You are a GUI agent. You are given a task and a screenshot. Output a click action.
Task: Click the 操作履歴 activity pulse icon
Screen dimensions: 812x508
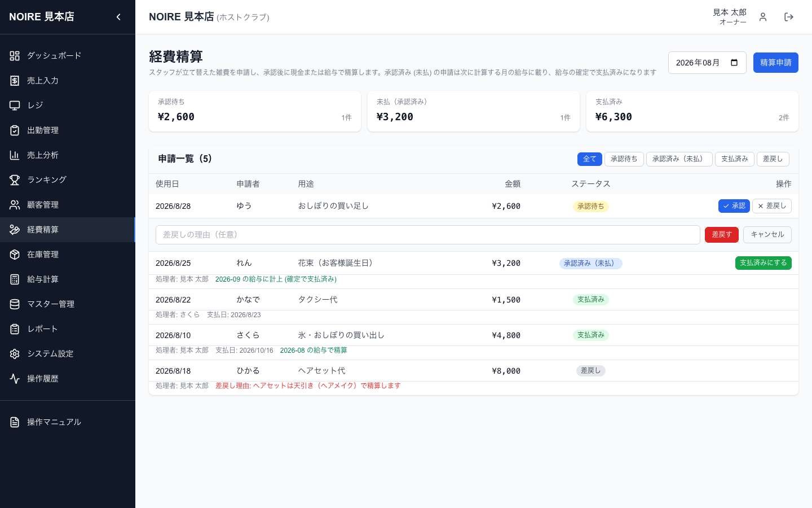(15, 379)
